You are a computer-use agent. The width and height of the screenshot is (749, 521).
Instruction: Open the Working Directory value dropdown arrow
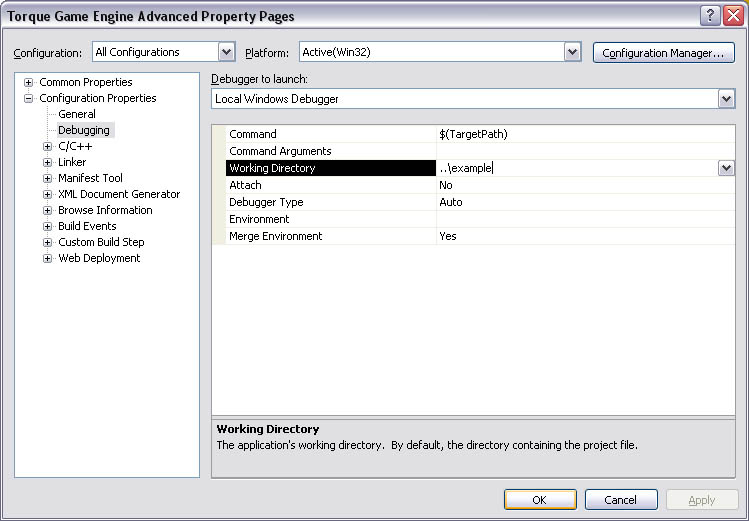pyautogui.click(x=726, y=168)
